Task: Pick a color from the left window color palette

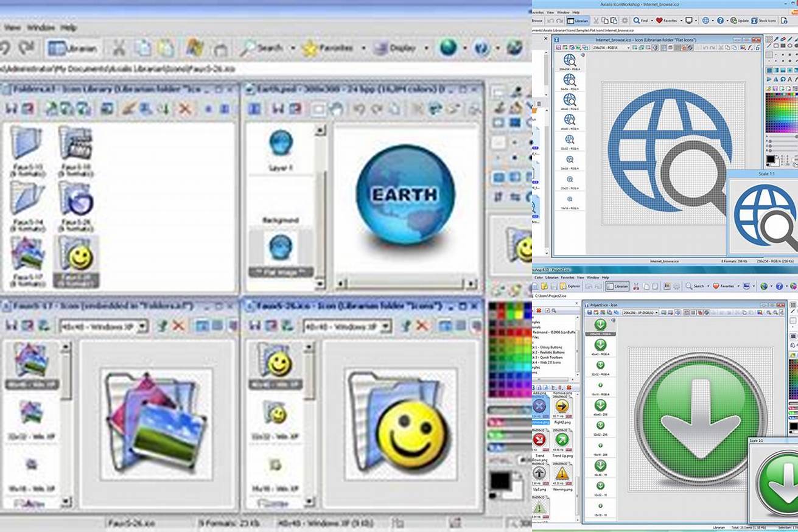Action: pyautogui.click(x=510, y=349)
